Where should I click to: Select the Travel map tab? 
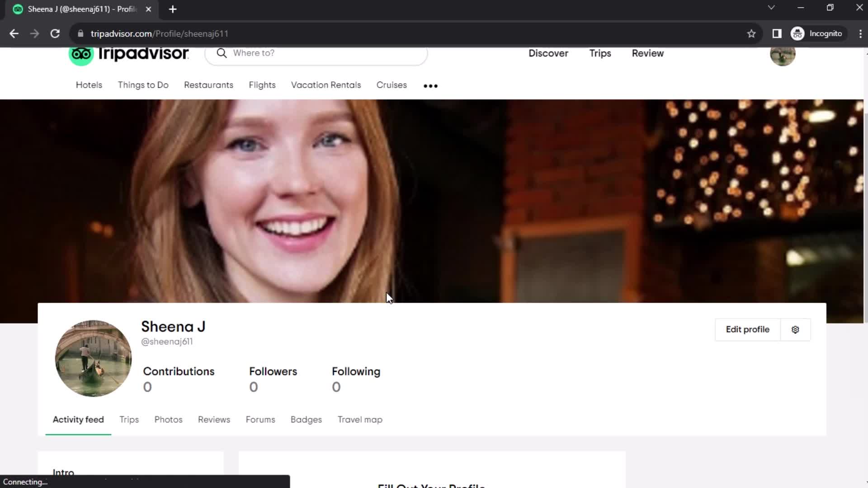coord(360,419)
